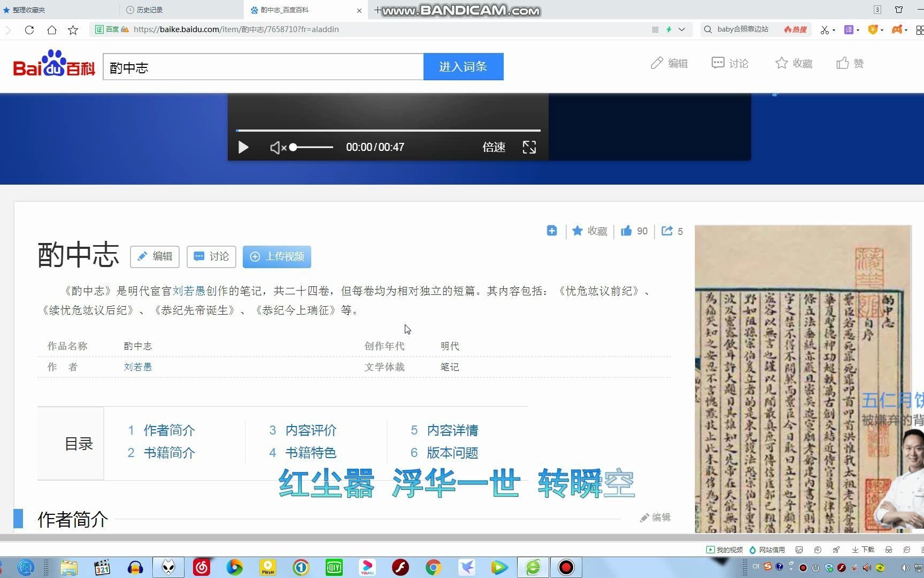Open the scissors screenshot tool
This screenshot has height=578, width=924.
pos(825,30)
